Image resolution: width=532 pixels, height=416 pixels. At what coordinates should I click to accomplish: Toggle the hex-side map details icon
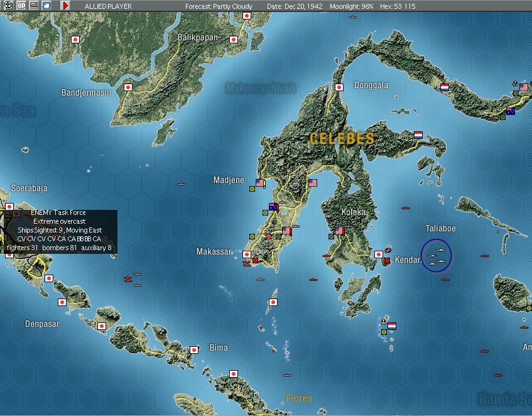click(33, 6)
